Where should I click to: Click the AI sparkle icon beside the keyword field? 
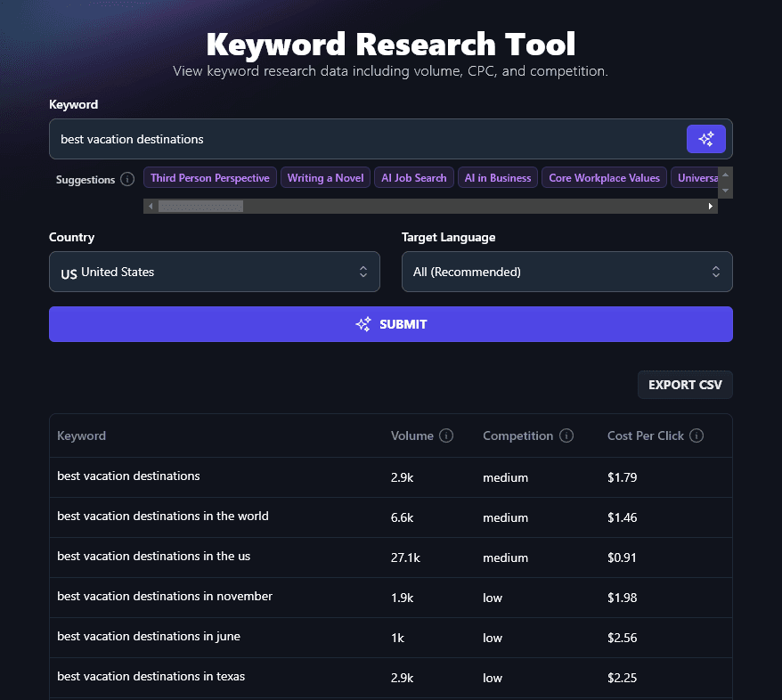point(706,139)
